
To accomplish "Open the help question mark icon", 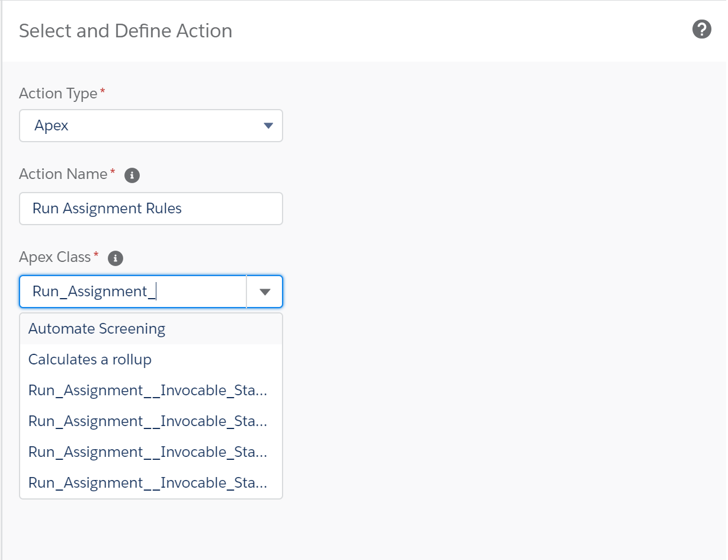I will click(x=701, y=29).
